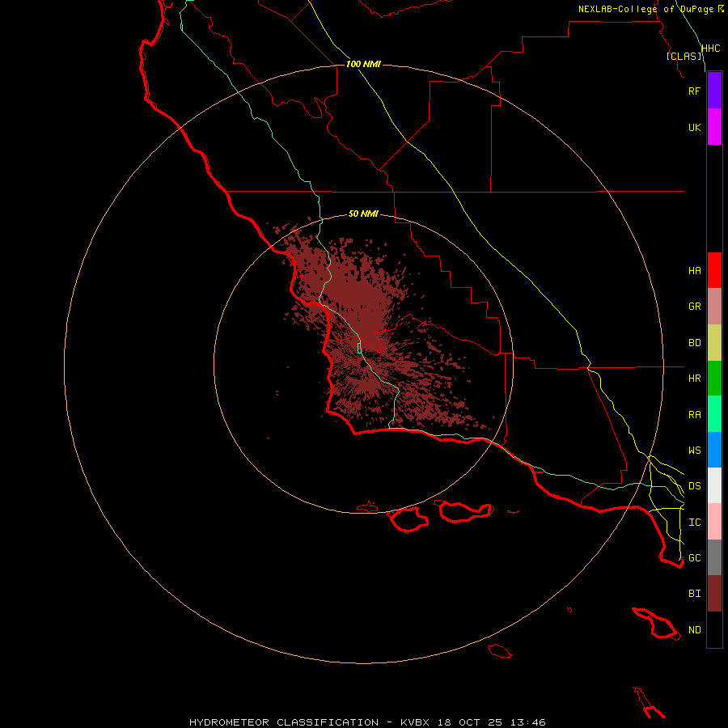Click the ND legend label
This screenshot has width=728, height=728.
tap(694, 629)
